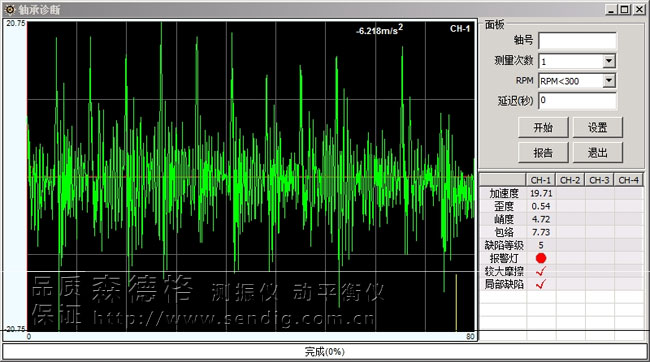Click the 设置 settings button
Screen dimensions: 650x362
tap(597, 127)
